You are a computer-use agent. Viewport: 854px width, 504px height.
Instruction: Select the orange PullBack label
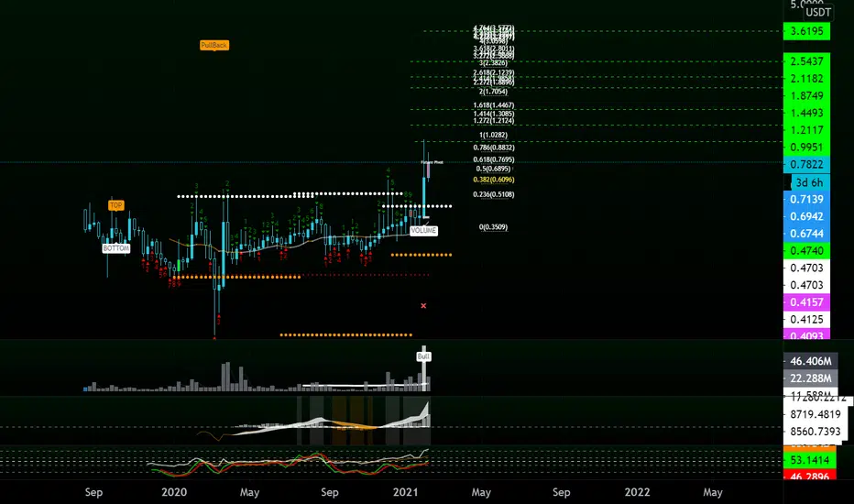pyautogui.click(x=214, y=45)
